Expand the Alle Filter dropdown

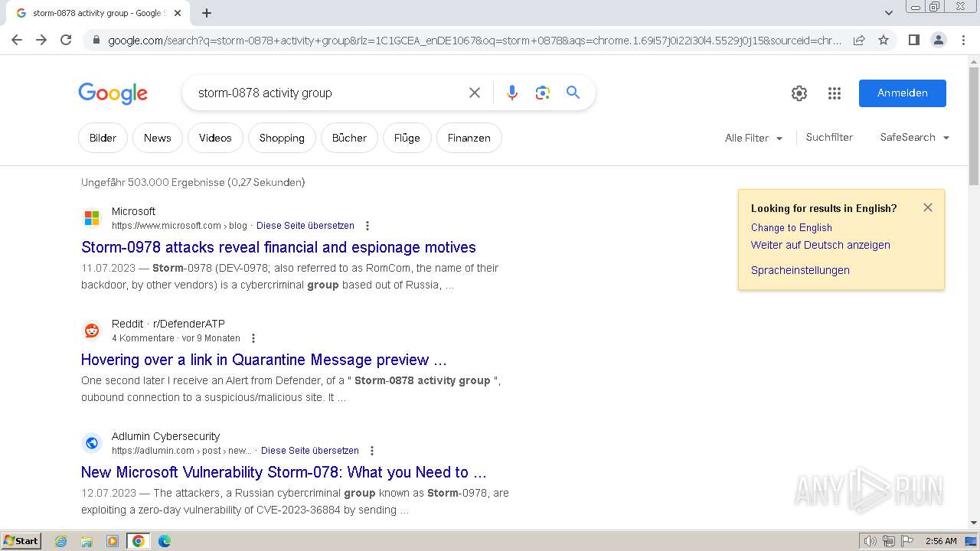pos(753,138)
